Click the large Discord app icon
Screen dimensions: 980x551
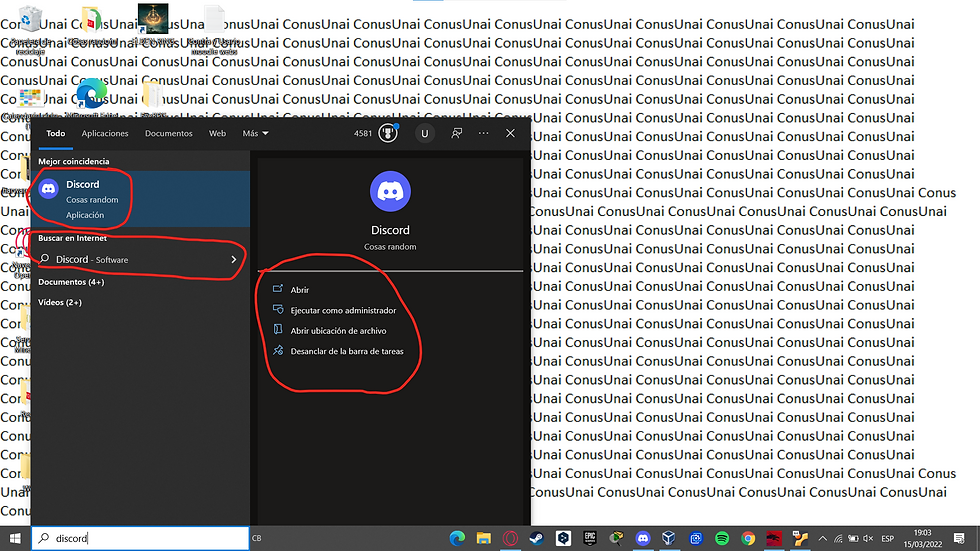click(390, 191)
